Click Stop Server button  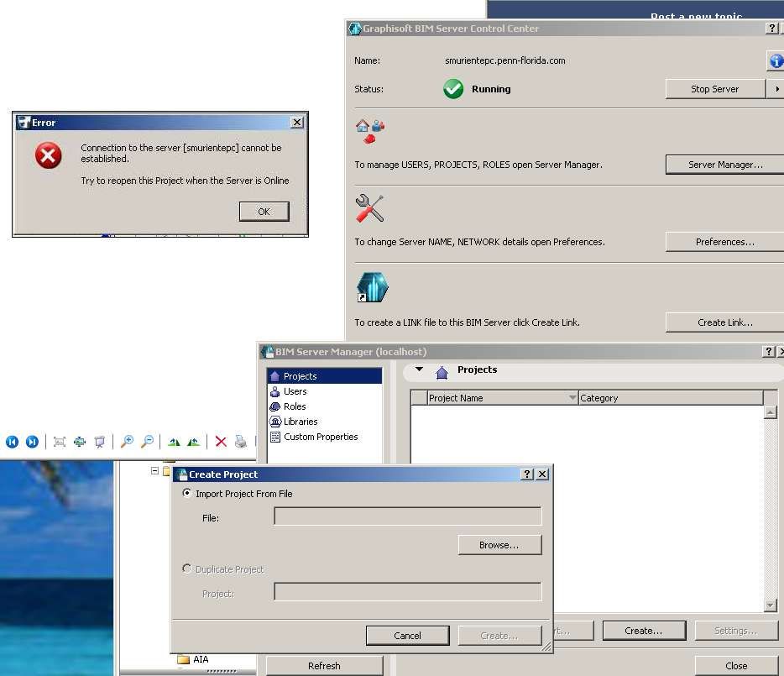[715, 88]
